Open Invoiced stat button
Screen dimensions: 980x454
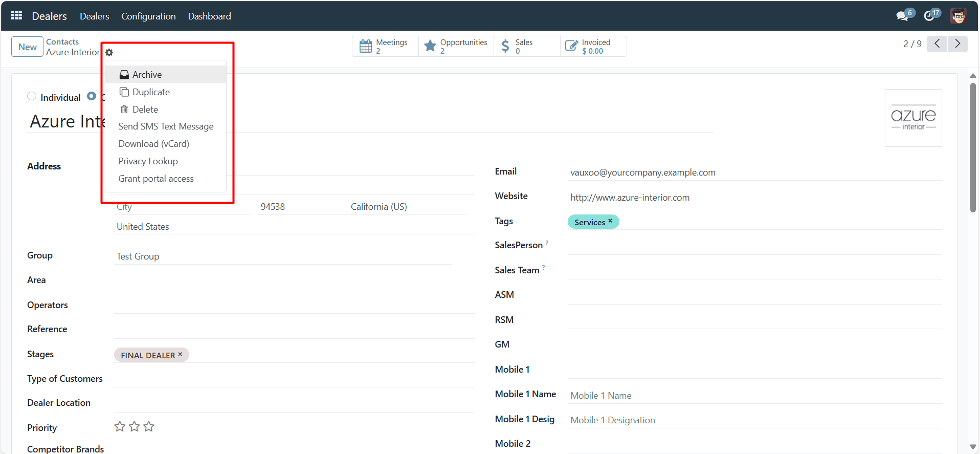click(x=593, y=47)
